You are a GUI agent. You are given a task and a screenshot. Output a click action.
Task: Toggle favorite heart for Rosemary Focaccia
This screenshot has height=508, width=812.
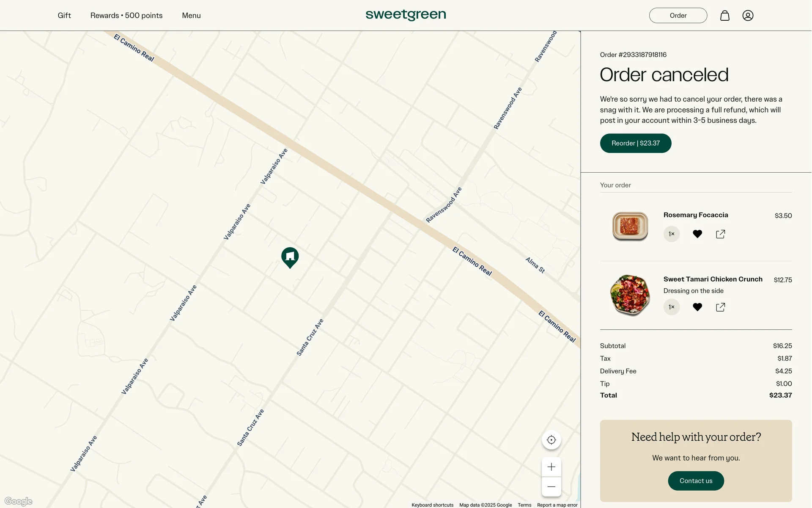697,234
